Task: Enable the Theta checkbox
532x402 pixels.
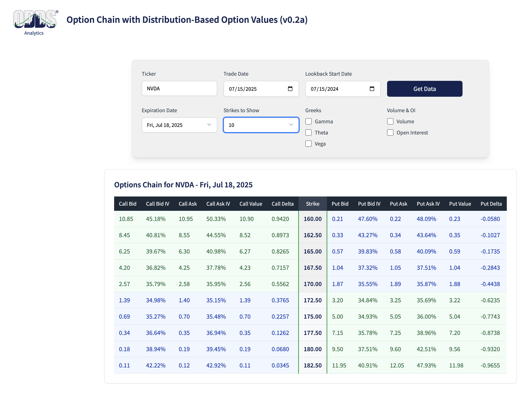Action: pyautogui.click(x=308, y=132)
